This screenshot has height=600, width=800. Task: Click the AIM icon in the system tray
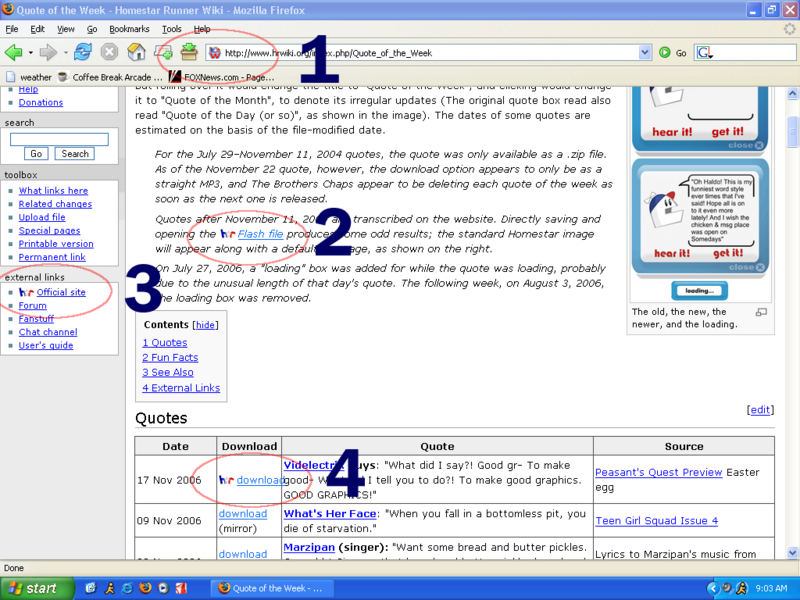coord(741,588)
